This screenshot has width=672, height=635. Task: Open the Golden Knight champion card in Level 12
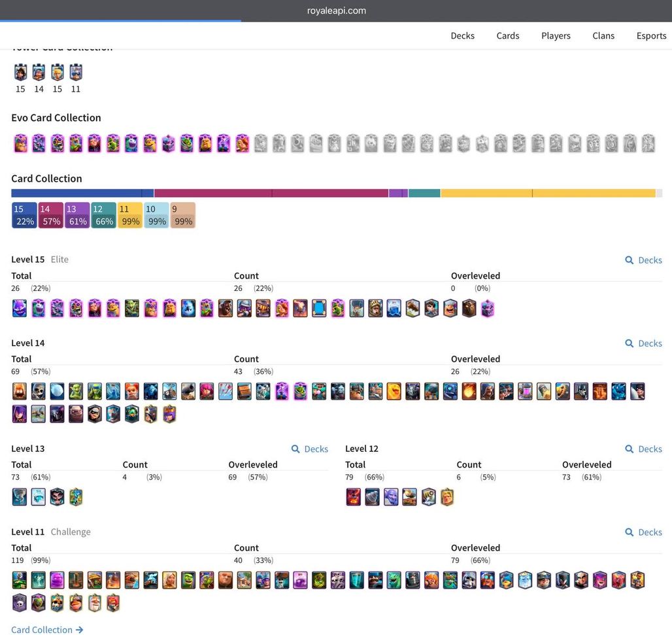[447, 497]
